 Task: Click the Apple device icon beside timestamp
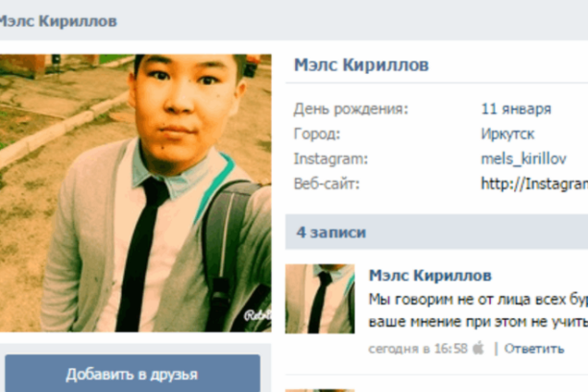pyautogui.click(x=478, y=348)
